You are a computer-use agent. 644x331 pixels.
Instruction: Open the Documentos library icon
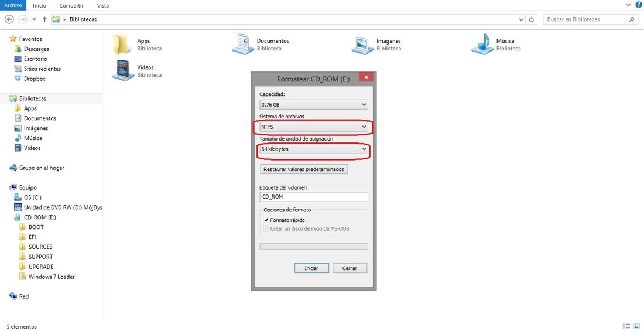(242, 45)
